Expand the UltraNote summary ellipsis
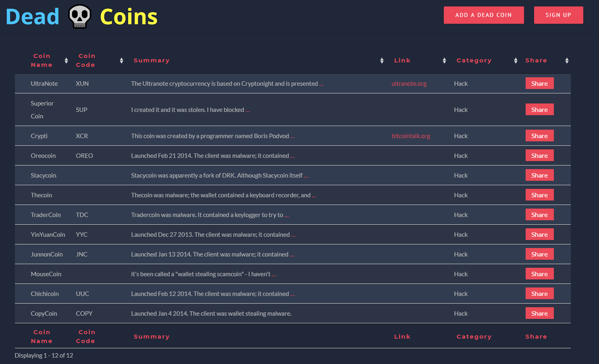 coord(321,84)
